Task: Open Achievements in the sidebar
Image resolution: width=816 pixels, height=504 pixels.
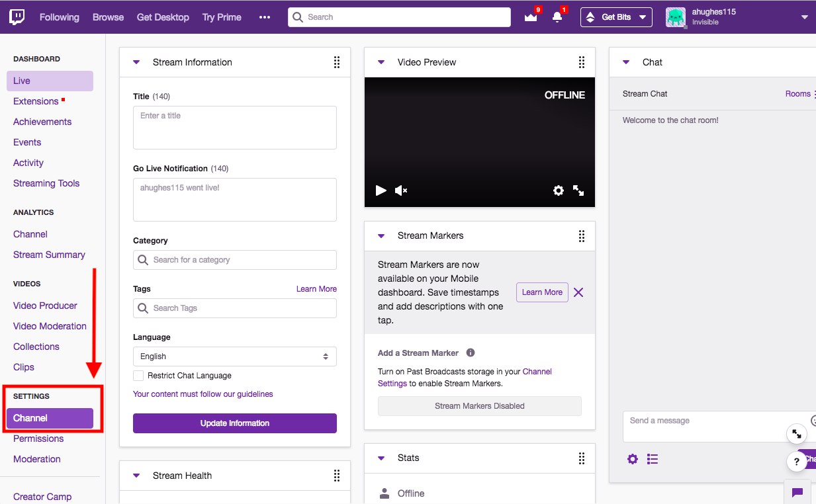Action: [x=42, y=122]
